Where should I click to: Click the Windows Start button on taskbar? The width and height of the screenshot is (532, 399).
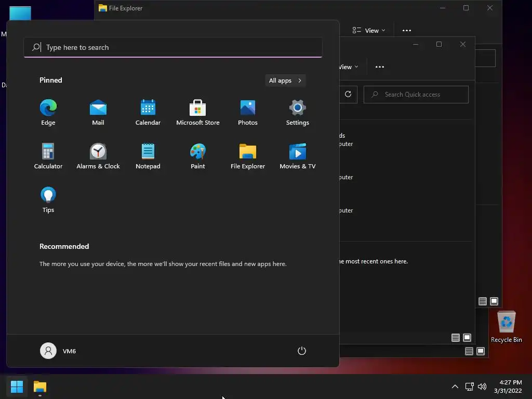(17, 387)
